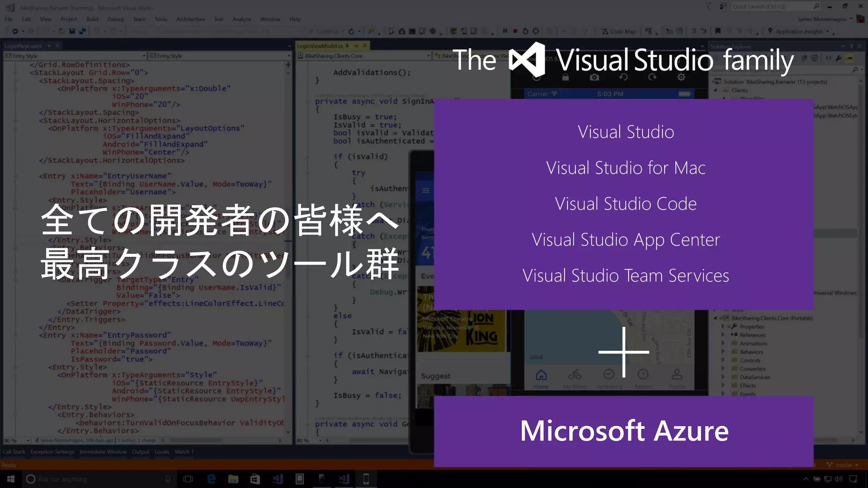The width and height of the screenshot is (868, 488).
Task: Expand the Behaviors folder node
Action: click(x=723, y=352)
